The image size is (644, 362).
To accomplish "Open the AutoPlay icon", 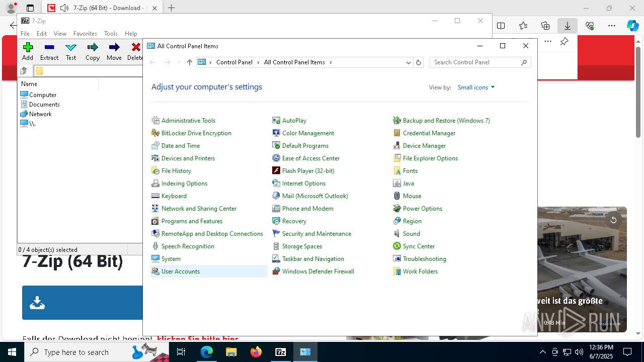I will coord(276,121).
